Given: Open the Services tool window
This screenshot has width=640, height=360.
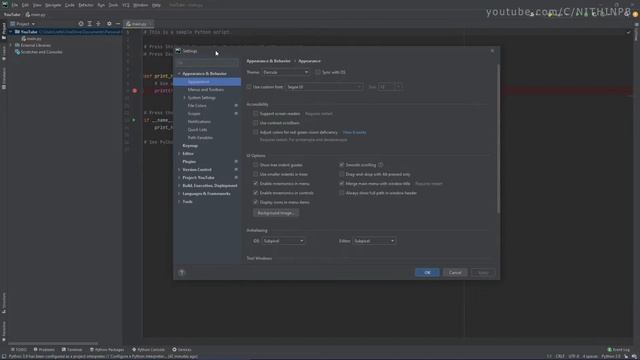Looking at the screenshot, I should (x=182, y=350).
